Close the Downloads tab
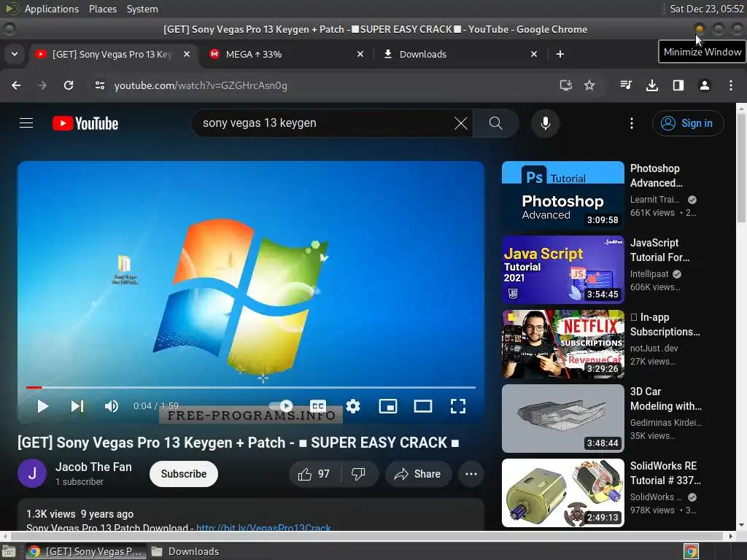 click(x=534, y=54)
